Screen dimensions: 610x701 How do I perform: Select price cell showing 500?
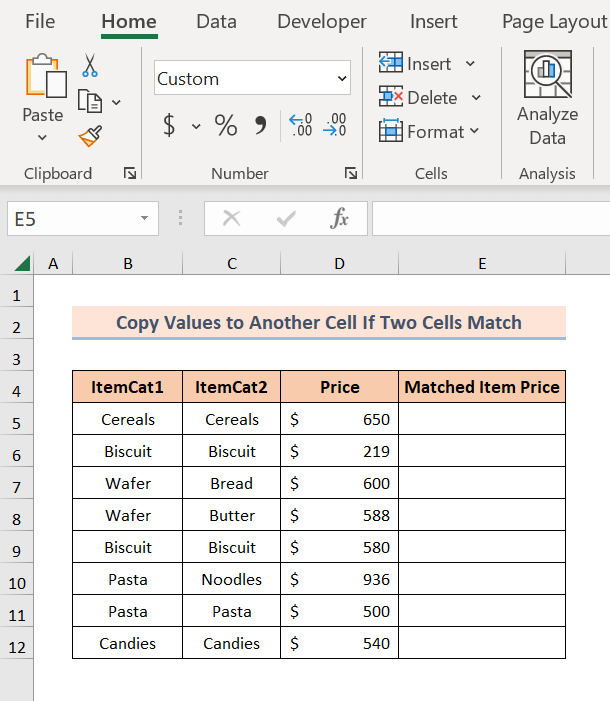[x=339, y=611]
